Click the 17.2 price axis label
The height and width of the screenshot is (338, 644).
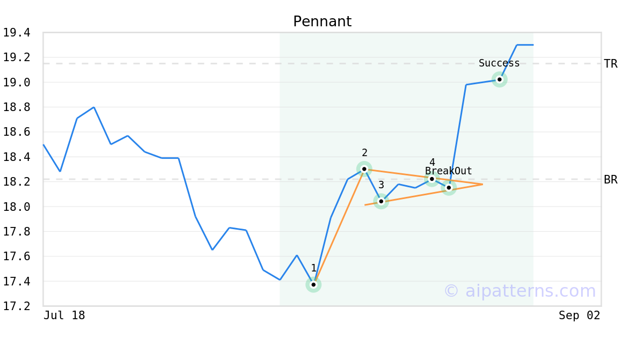(x=17, y=306)
